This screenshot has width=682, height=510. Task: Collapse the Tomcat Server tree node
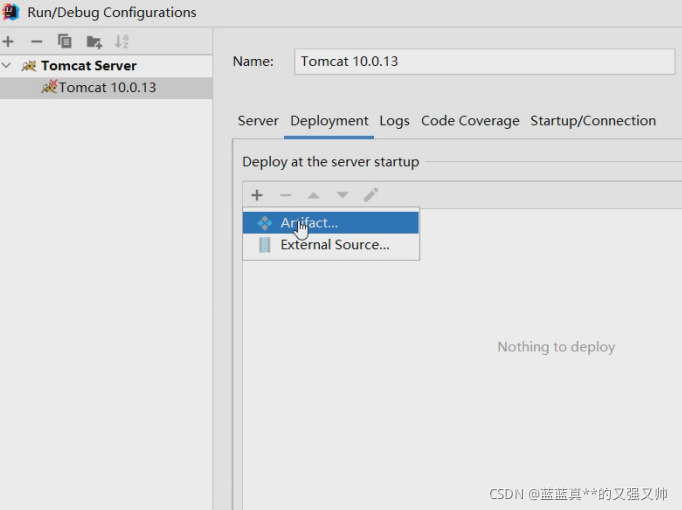point(7,66)
